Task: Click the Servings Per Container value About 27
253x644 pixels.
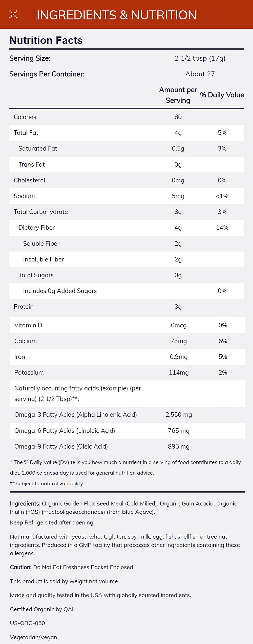Action: (200, 74)
